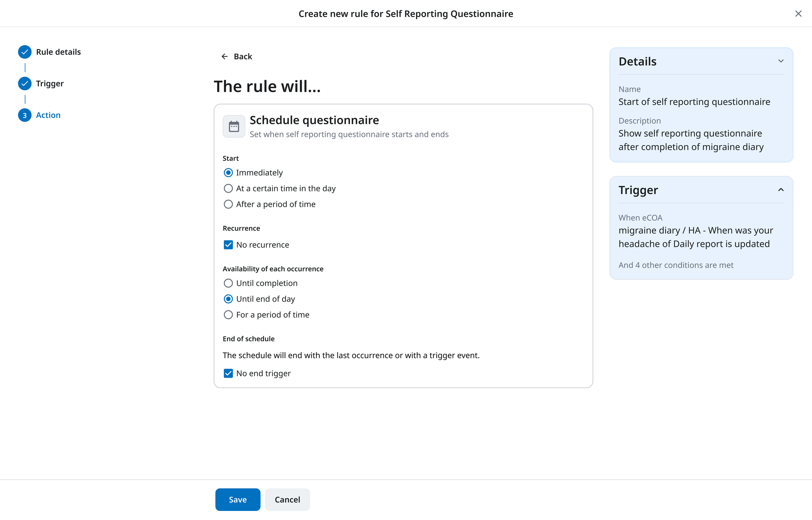
Task: Choose Until completion availability
Action: pyautogui.click(x=228, y=283)
